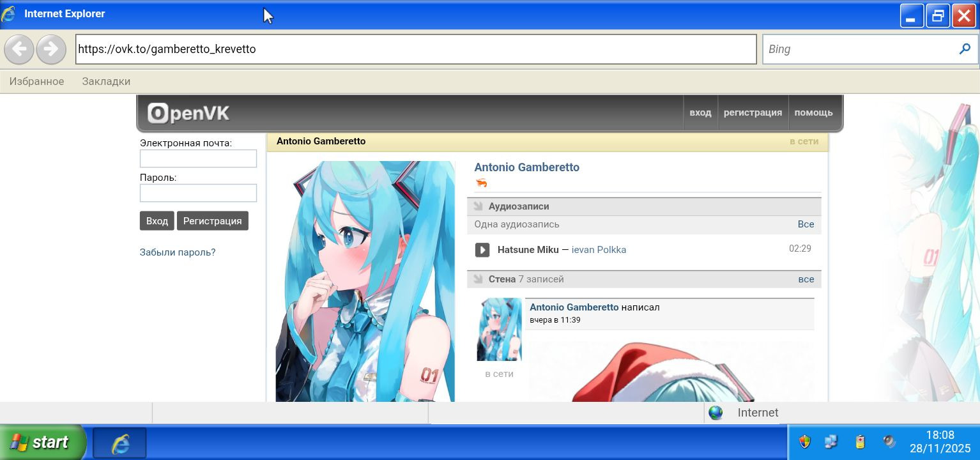This screenshot has width=980, height=460.
Task: Click the 02:29 track duration
Action: point(800,249)
